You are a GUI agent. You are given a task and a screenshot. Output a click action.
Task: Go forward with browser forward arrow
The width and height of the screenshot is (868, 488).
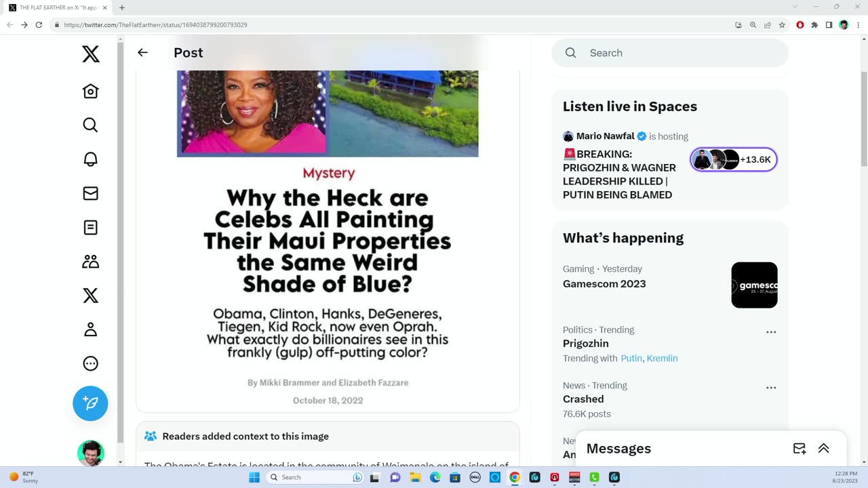(24, 25)
